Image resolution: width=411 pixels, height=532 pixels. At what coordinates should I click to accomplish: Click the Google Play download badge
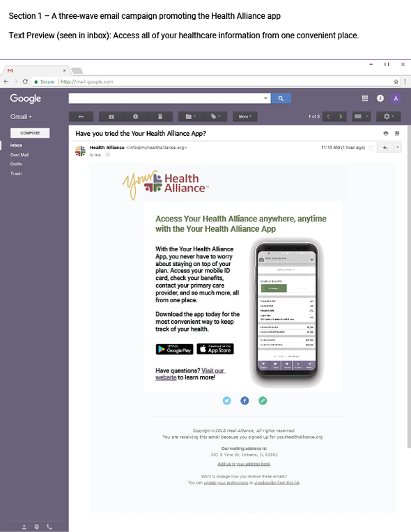(174, 349)
